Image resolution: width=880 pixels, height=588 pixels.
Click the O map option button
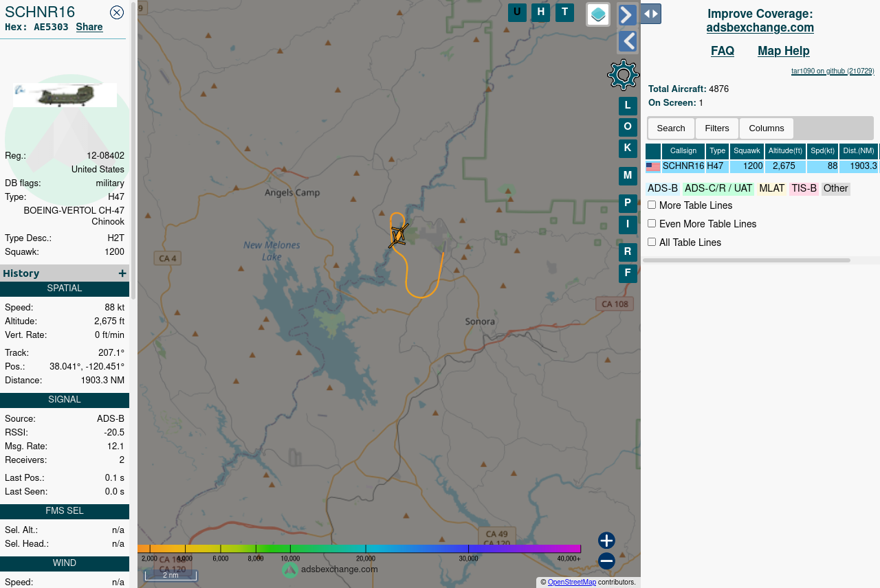628,127
